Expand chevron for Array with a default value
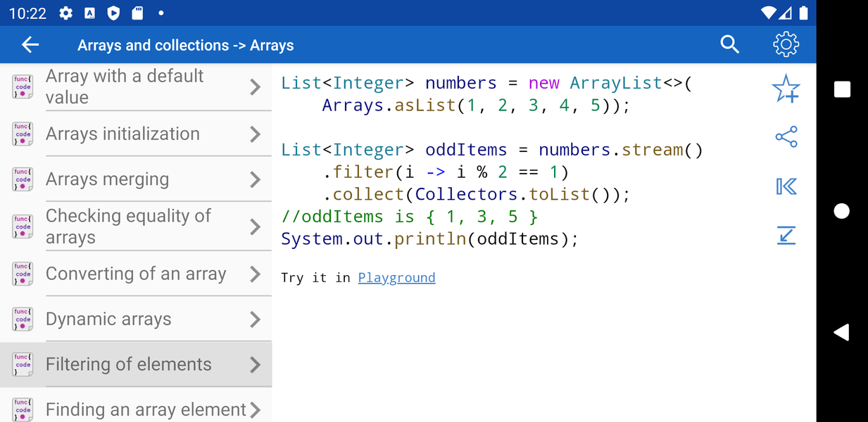The image size is (868, 422). (256, 87)
